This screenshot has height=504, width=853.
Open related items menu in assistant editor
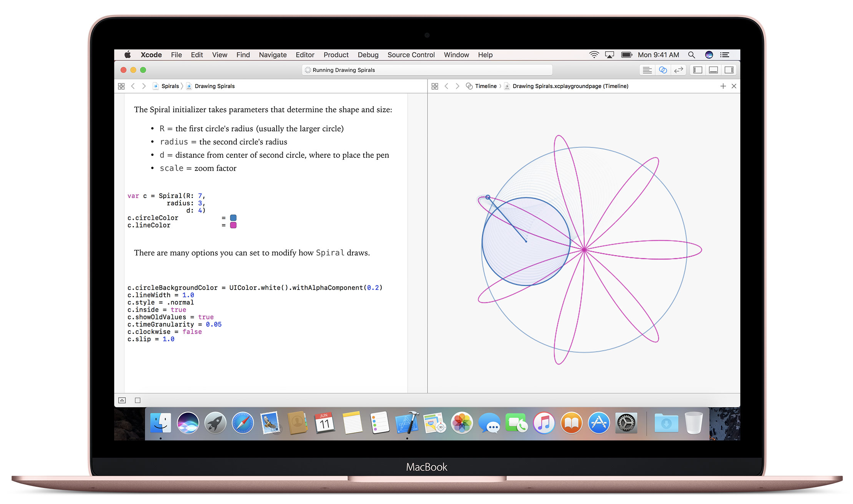click(435, 86)
